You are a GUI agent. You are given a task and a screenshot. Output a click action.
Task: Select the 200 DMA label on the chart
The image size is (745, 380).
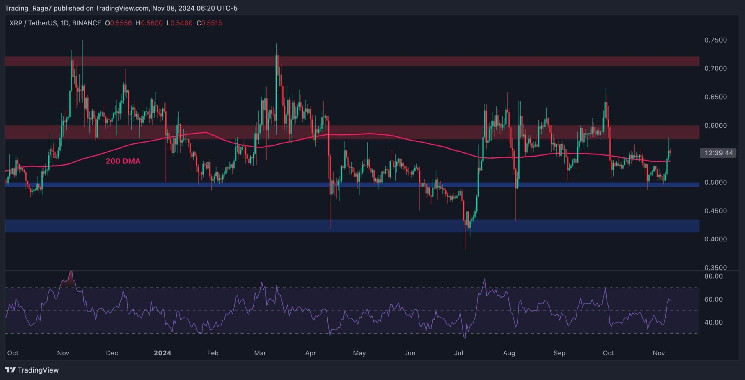[x=123, y=161]
